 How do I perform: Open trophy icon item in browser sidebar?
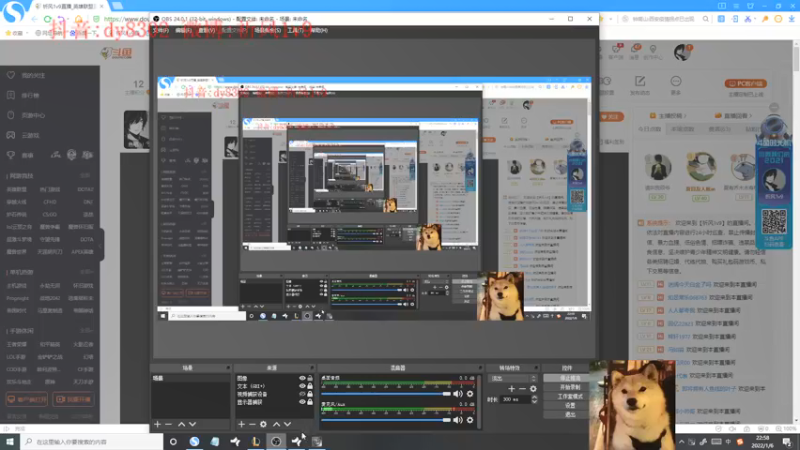click(11, 155)
